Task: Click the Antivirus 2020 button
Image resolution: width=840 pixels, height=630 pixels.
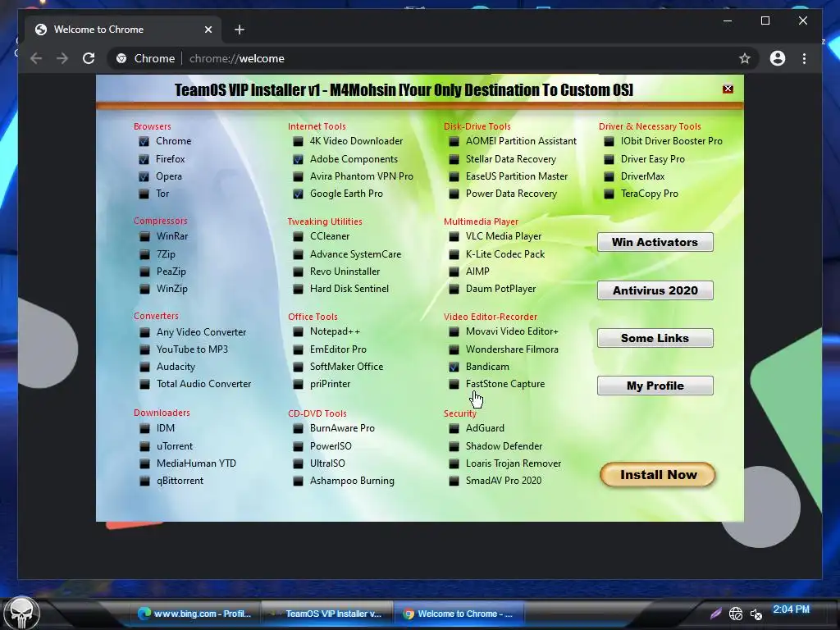Action: pyautogui.click(x=655, y=290)
